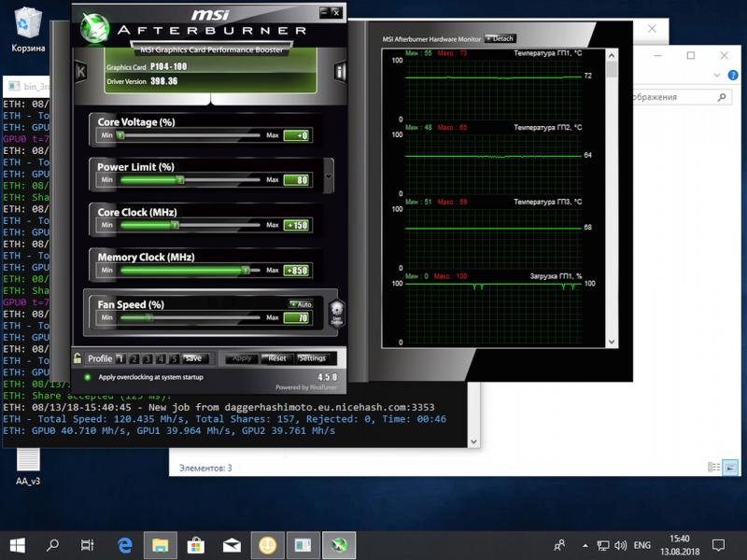Switch Explorer to large icons view
Viewport: 747px width, 560px height.
tap(730, 468)
